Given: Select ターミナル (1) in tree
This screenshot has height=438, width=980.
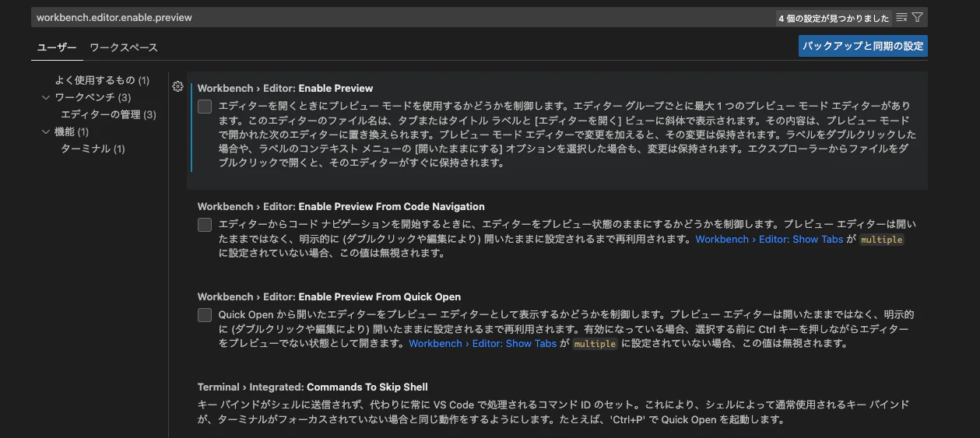Looking at the screenshot, I should pos(93,149).
